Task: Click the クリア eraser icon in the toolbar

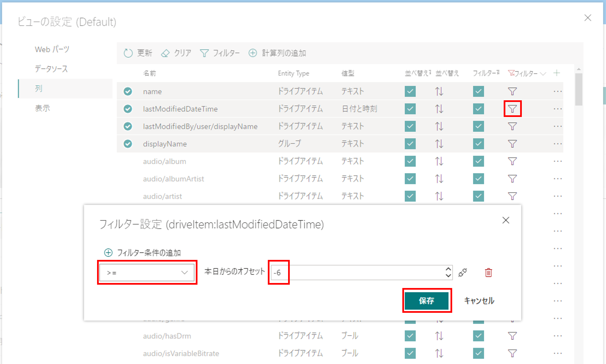Action: click(165, 53)
